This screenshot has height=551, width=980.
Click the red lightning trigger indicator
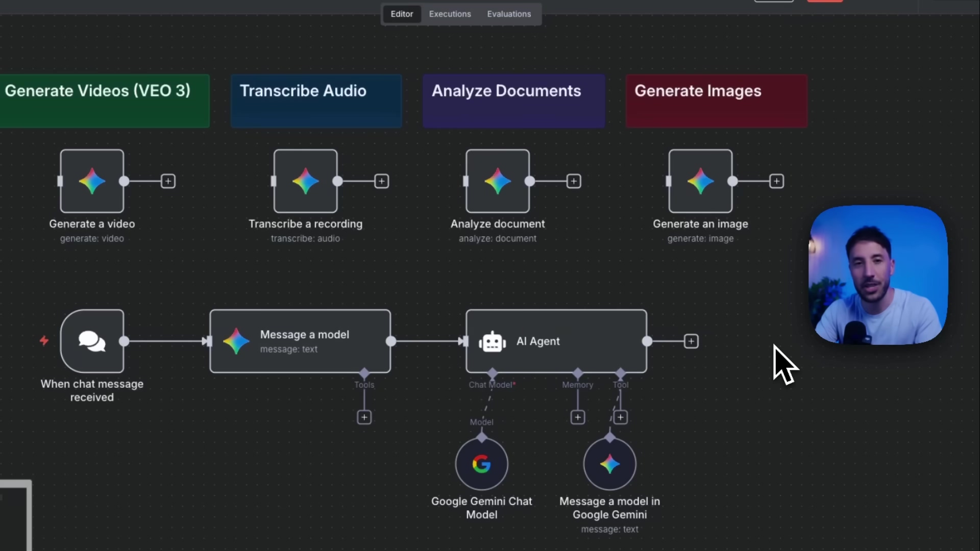coord(44,340)
